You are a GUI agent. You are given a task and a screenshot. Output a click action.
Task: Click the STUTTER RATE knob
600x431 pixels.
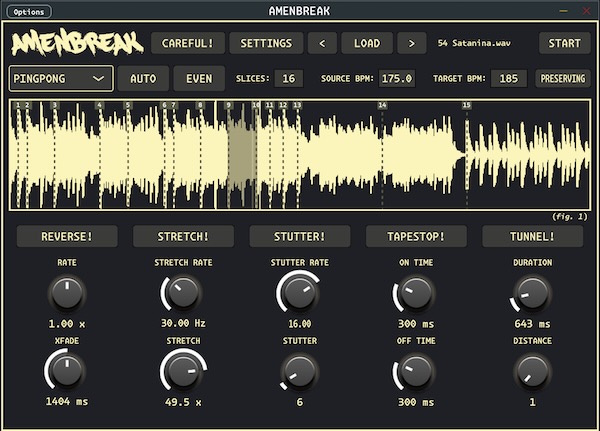coord(300,294)
